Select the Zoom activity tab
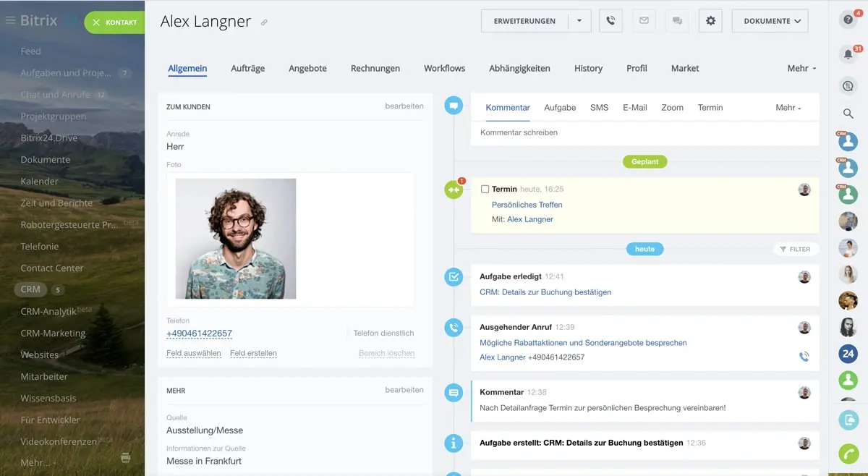The height and width of the screenshot is (476, 868). 672,107
